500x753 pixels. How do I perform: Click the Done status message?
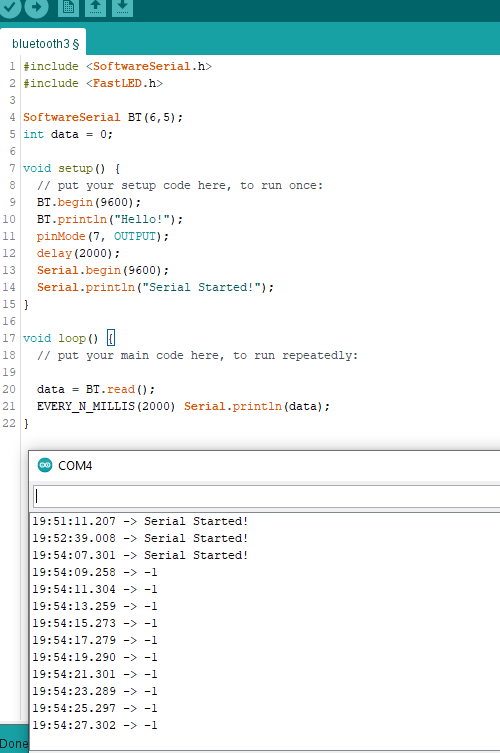click(x=13, y=744)
